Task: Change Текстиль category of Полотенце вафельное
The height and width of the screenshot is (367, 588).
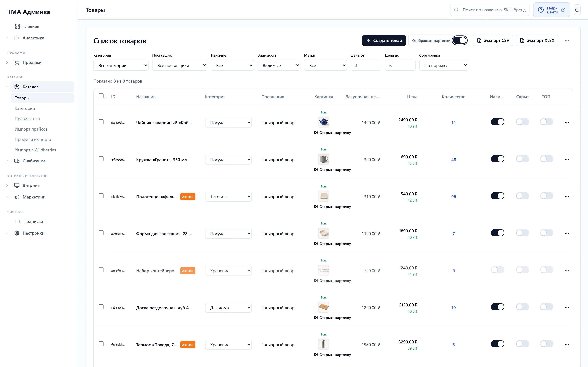Action: [x=228, y=197]
